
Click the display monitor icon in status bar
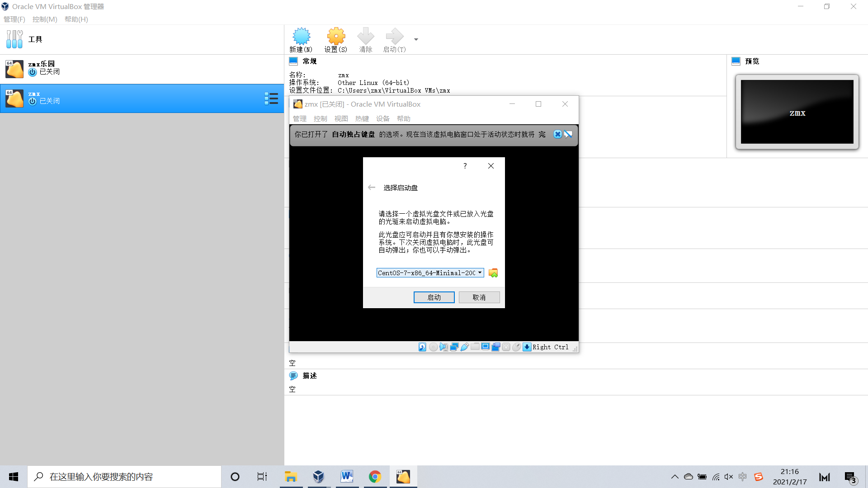486,347
